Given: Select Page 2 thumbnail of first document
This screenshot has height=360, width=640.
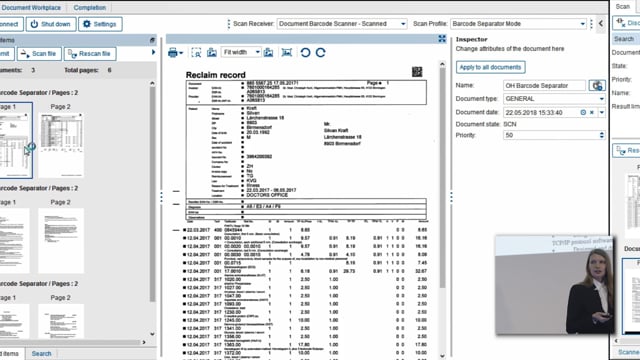Looking at the screenshot, I should (x=61, y=145).
